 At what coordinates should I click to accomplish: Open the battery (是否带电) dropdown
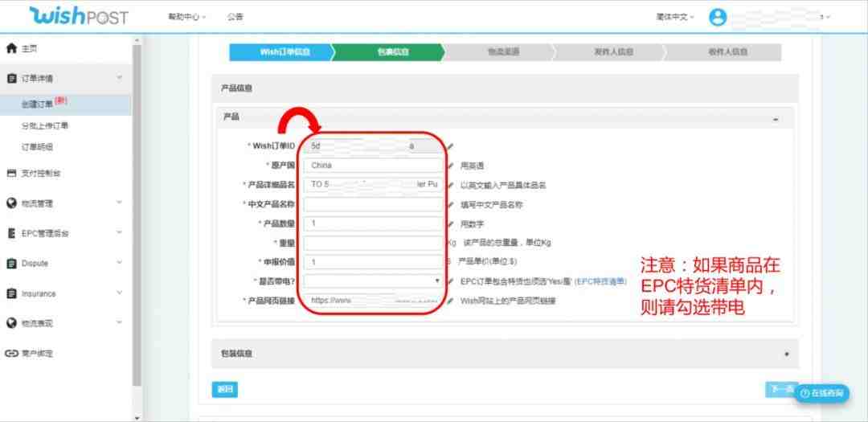click(x=373, y=281)
